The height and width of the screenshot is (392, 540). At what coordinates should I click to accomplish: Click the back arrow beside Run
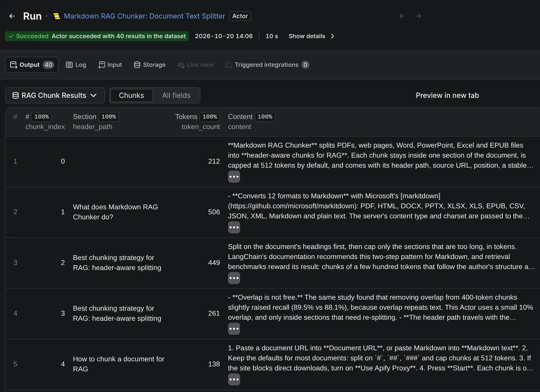point(12,16)
